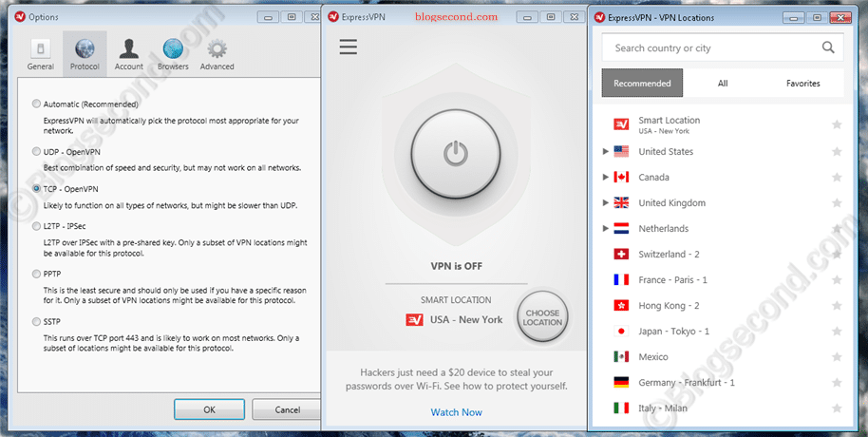Viewport: 868px width, 437px height.
Task: Turn on the VPN power button
Action: (456, 153)
